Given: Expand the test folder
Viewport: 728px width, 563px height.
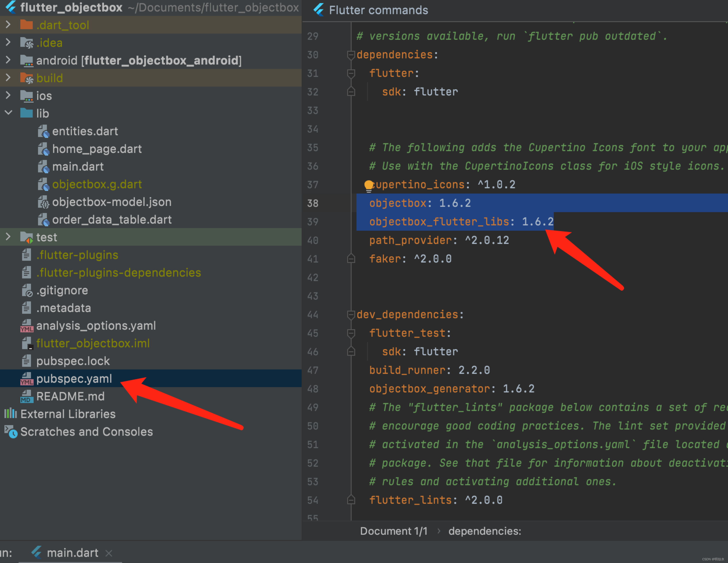Looking at the screenshot, I should (x=8, y=237).
